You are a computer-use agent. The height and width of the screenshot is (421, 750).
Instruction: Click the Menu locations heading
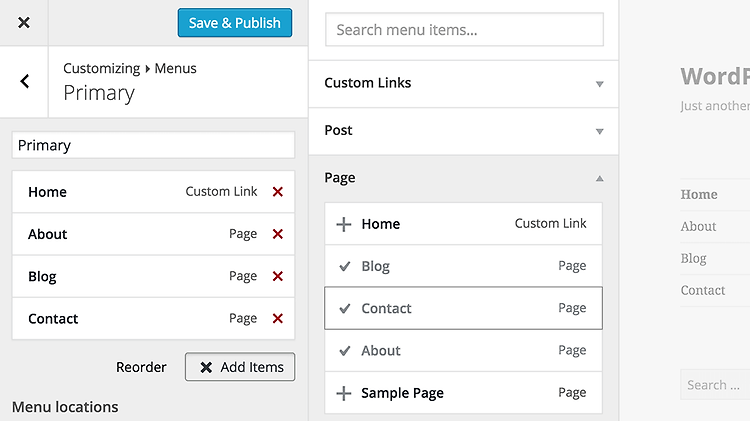pos(65,407)
